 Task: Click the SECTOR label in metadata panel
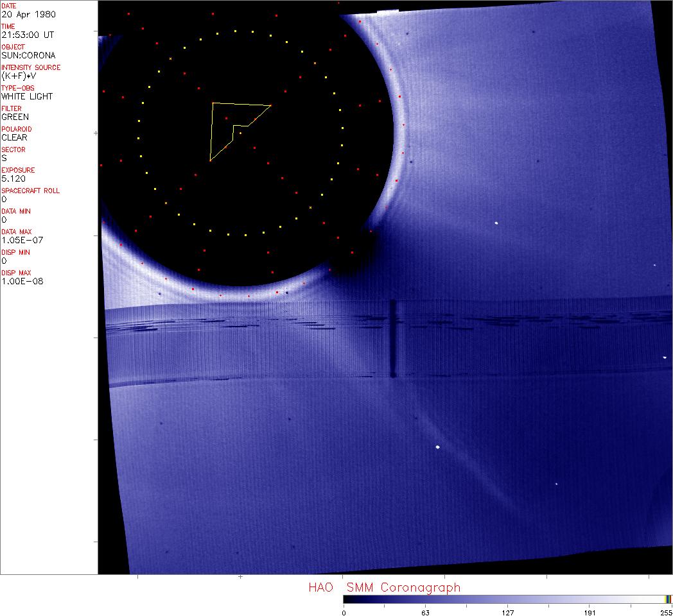point(13,150)
